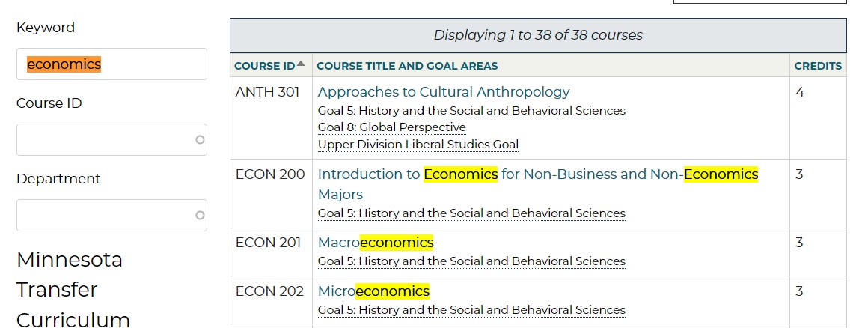The height and width of the screenshot is (328, 868).
Task: Open the Macroeconomics course link
Action: pos(376,243)
